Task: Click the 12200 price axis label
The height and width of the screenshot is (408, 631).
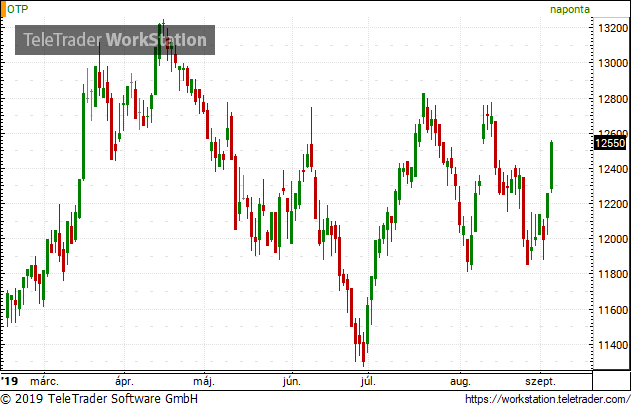Action: point(613,204)
